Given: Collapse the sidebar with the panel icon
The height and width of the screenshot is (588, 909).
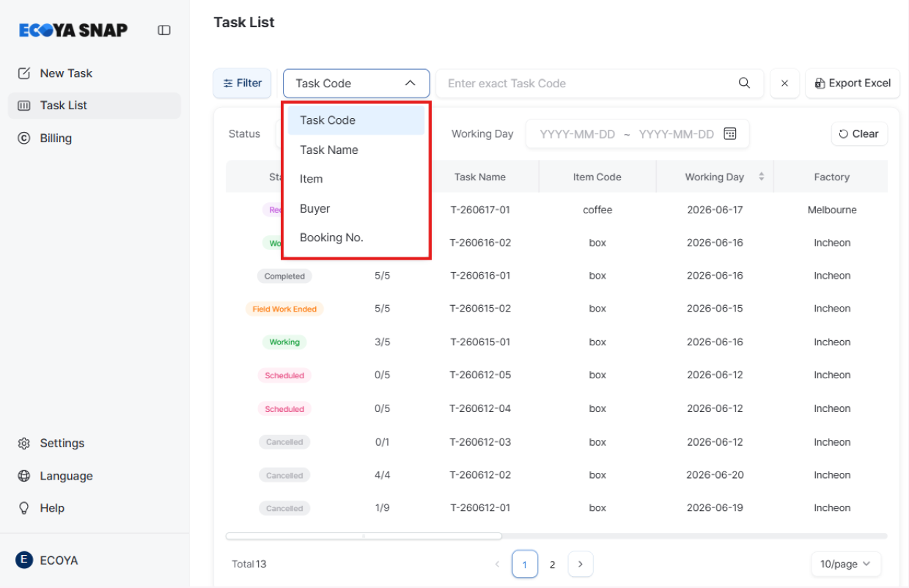Looking at the screenshot, I should 164,30.
